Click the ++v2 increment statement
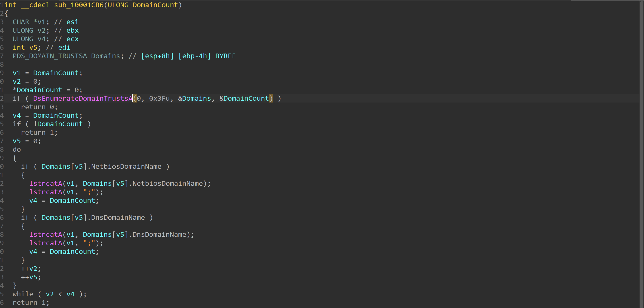This screenshot has height=308, width=644. [31, 268]
